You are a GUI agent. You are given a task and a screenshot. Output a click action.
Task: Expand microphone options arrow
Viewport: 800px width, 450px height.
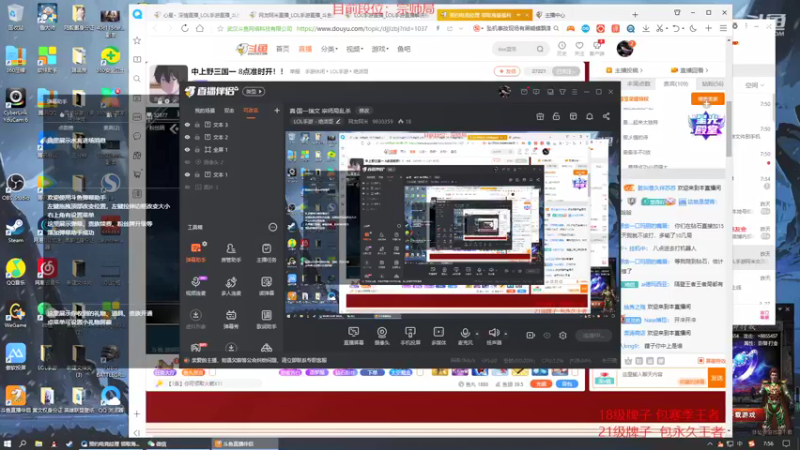pyautogui.click(x=477, y=334)
